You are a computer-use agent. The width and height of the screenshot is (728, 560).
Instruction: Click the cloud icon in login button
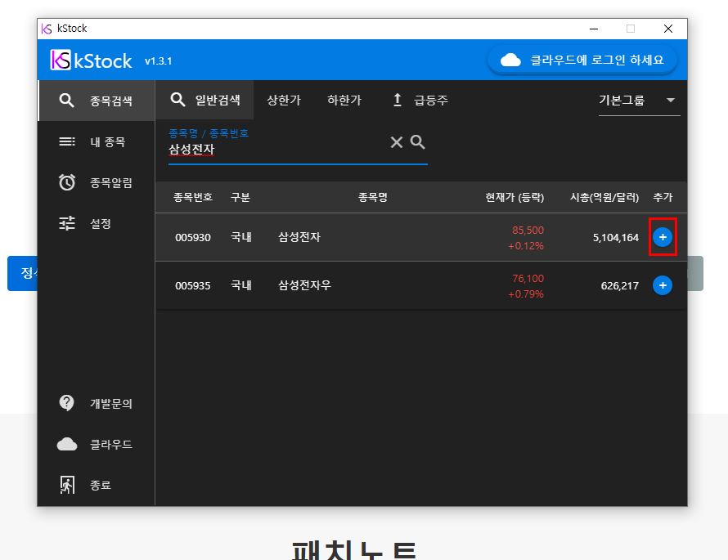[x=510, y=60]
